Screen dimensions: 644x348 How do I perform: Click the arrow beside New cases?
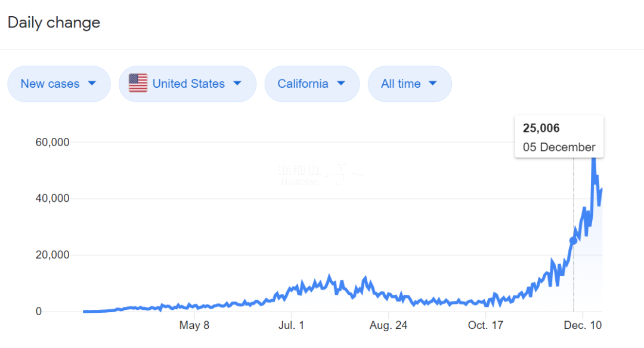(92, 84)
